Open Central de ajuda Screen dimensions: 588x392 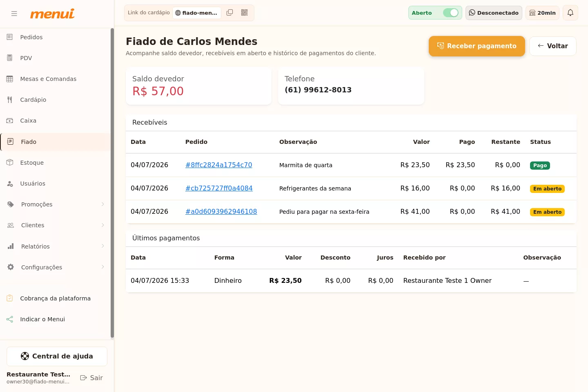(57, 356)
